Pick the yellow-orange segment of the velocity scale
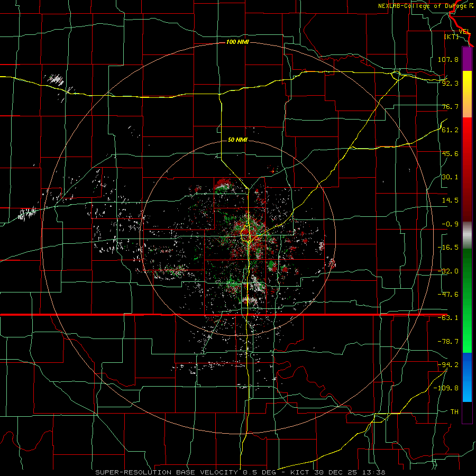This screenshot has height=476, width=476. coord(467,94)
